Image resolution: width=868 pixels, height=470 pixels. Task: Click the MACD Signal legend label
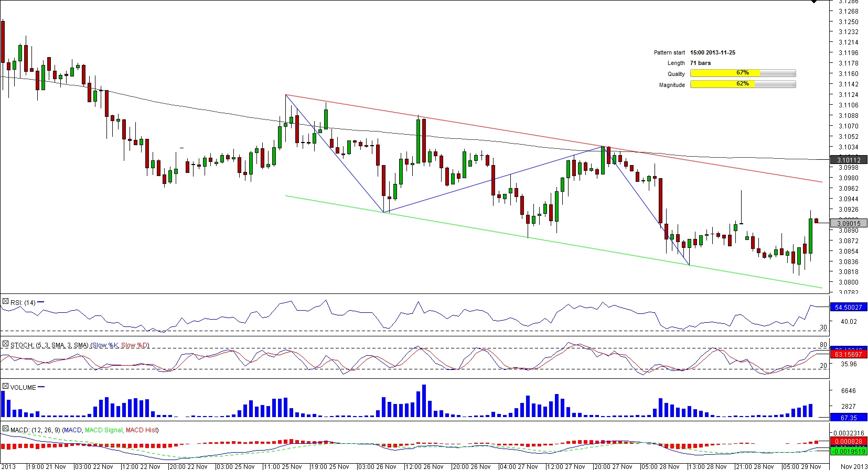point(104,430)
